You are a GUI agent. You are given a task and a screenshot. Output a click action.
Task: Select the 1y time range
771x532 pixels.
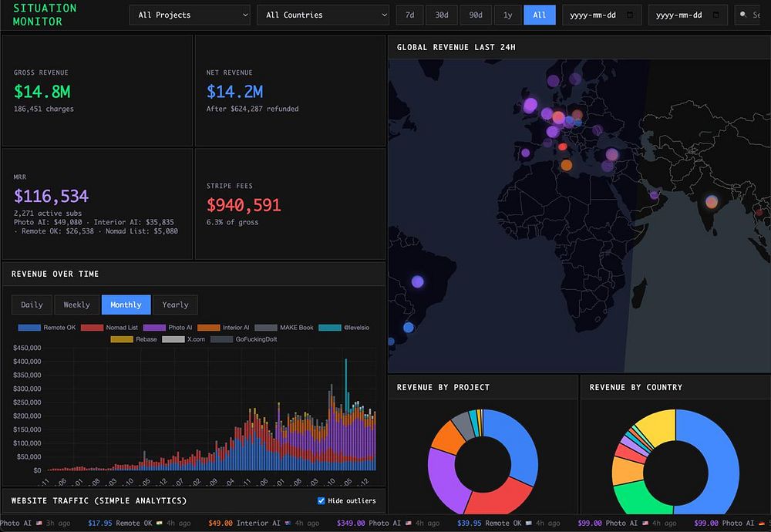point(507,15)
